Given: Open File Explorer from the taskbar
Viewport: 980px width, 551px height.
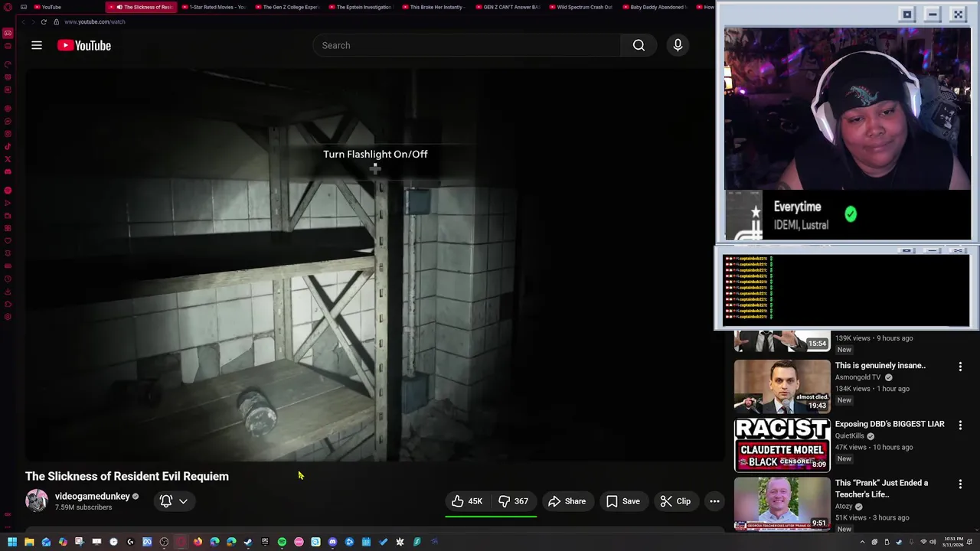Looking at the screenshot, I should click(29, 542).
